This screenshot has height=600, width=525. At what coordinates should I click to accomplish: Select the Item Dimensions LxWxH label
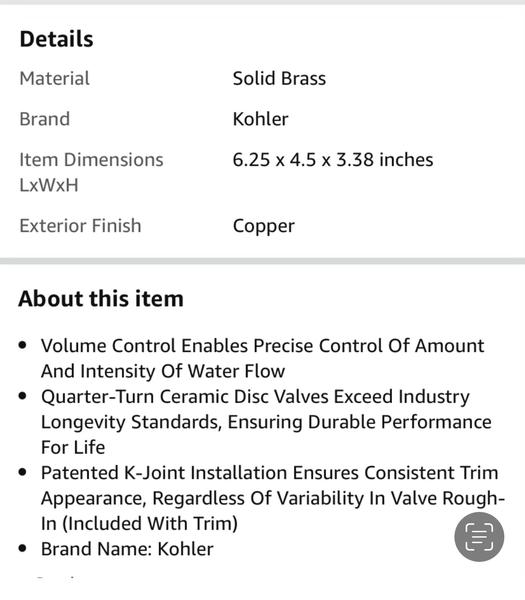pos(91,172)
